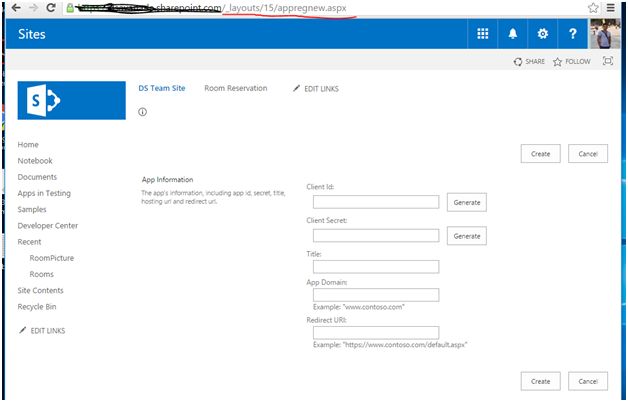
Task: Click the App Information heading text
Action: (x=167, y=179)
